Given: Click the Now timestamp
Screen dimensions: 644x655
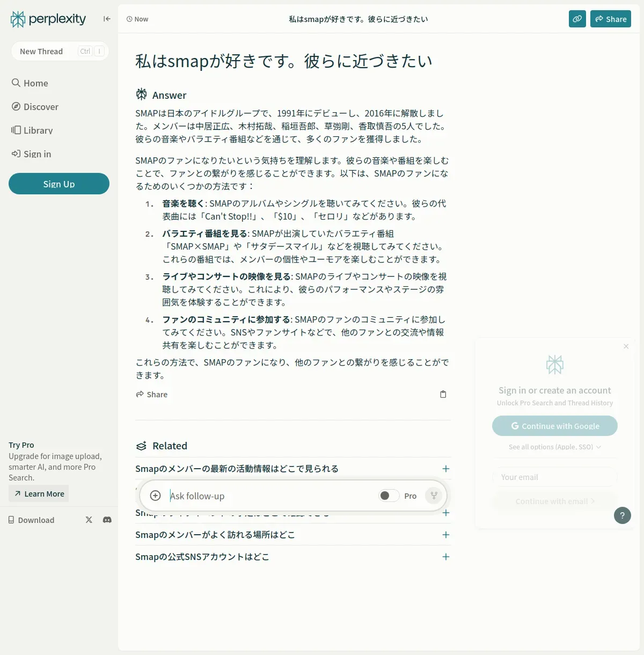Looking at the screenshot, I should pos(137,19).
